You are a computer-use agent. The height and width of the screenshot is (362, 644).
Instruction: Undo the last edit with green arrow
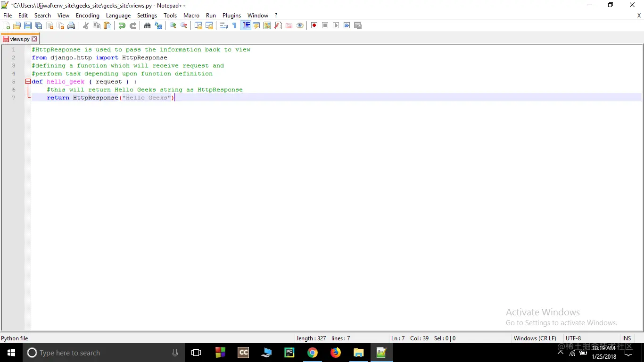pos(122,25)
